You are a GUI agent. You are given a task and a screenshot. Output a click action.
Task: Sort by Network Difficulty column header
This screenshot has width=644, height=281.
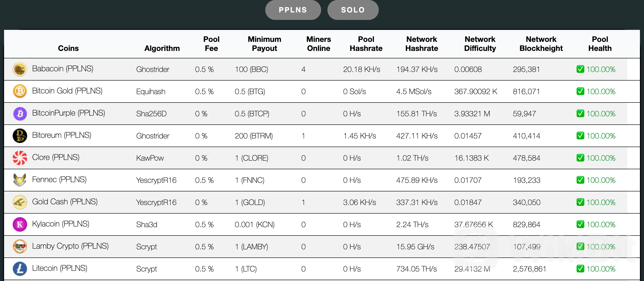(480, 44)
